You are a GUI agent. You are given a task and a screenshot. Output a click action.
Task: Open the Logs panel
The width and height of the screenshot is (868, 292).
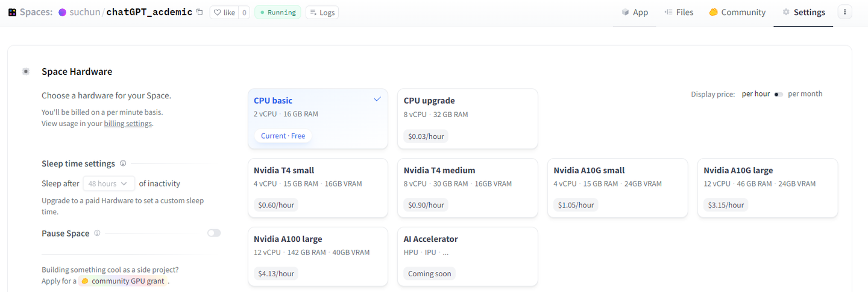(x=322, y=12)
